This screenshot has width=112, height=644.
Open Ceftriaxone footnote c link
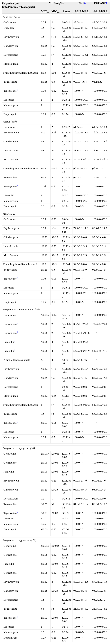tap(17, 324)
